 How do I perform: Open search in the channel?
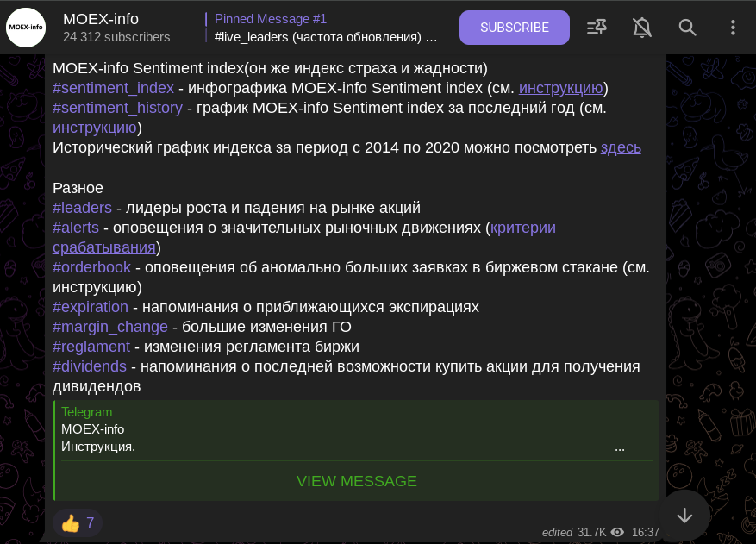[687, 28]
